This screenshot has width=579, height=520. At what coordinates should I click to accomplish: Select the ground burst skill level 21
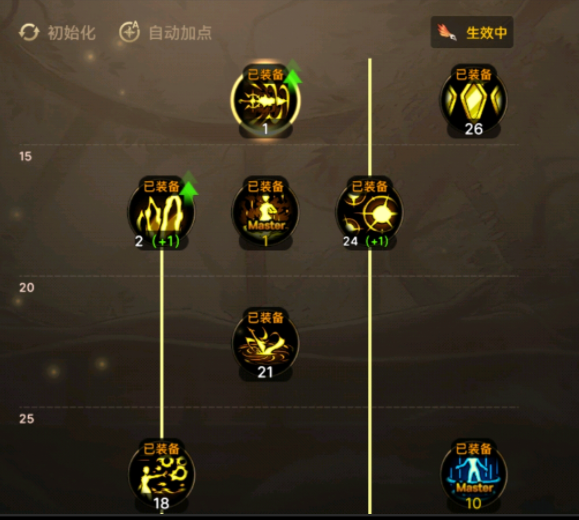(265, 343)
